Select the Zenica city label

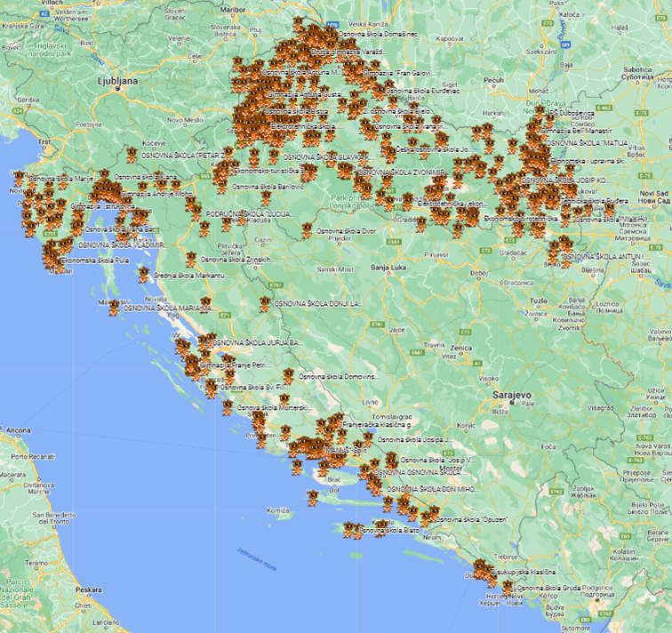tap(461, 348)
